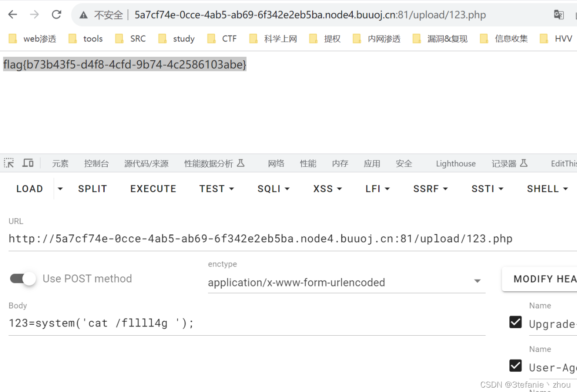
Task: Open the SRC bookmark folder
Action: pyautogui.click(x=131, y=39)
